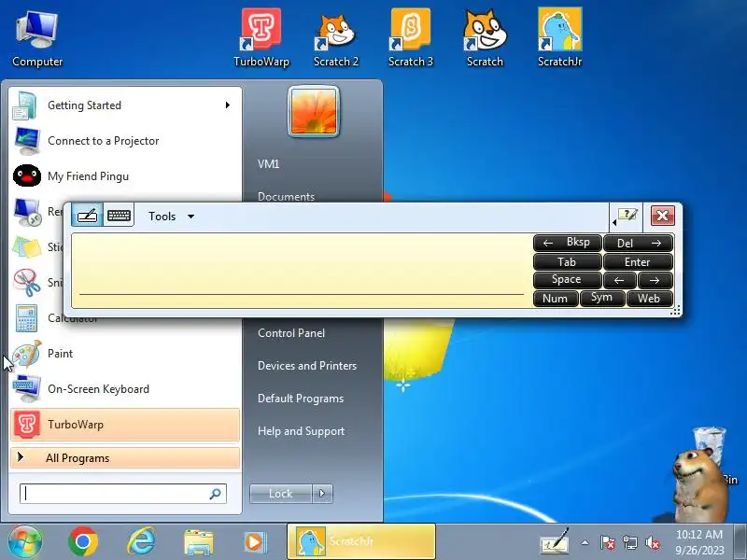Click the Space key on the Input Panel
This screenshot has width=747, height=560.
(568, 280)
